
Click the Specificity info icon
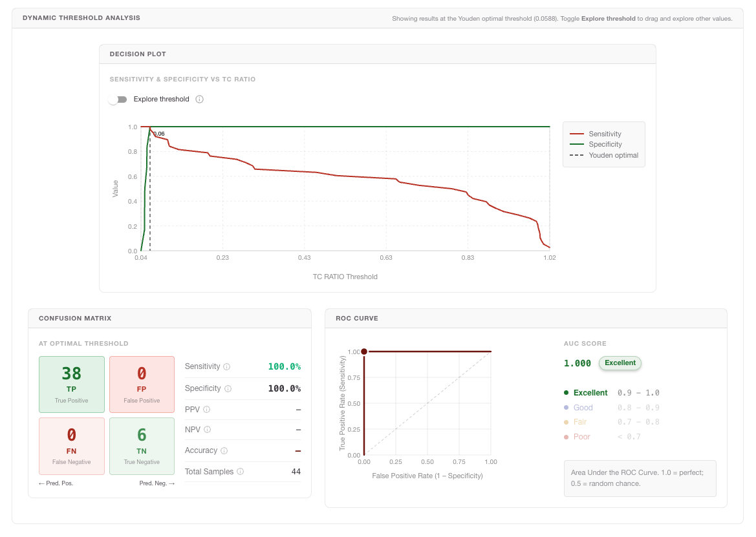(228, 388)
